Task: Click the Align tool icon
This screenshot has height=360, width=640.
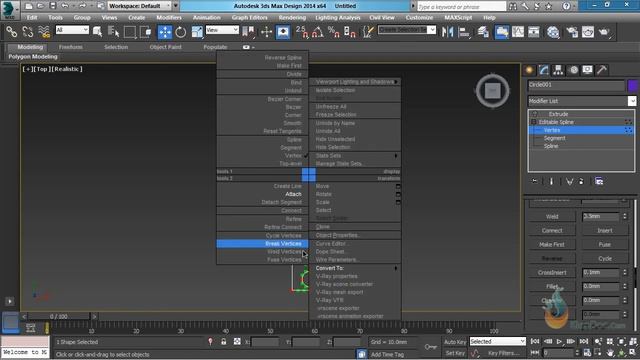Action: coord(464,32)
